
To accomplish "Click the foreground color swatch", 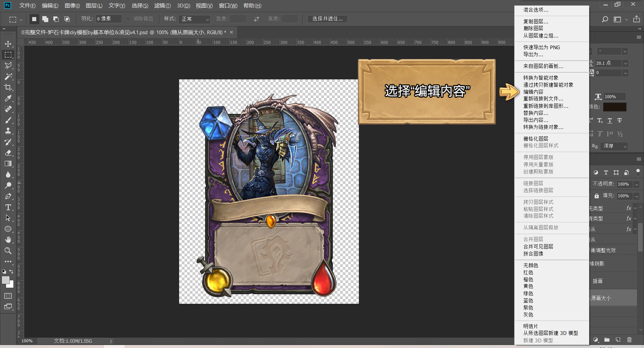I will click(6, 280).
